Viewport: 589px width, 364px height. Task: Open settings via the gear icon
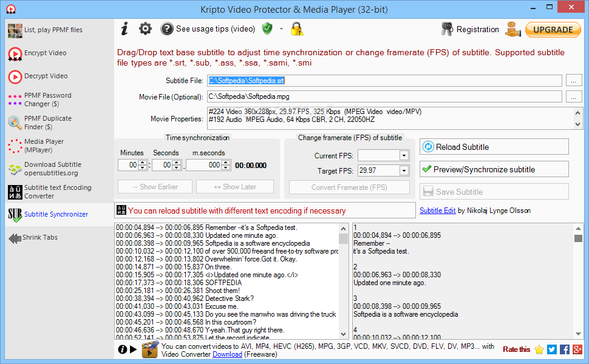(x=145, y=29)
